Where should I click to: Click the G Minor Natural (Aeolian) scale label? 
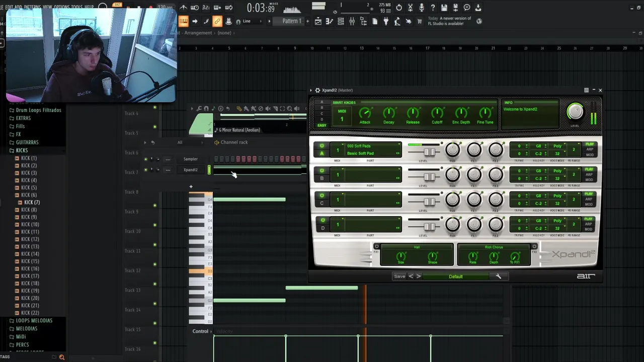click(239, 130)
